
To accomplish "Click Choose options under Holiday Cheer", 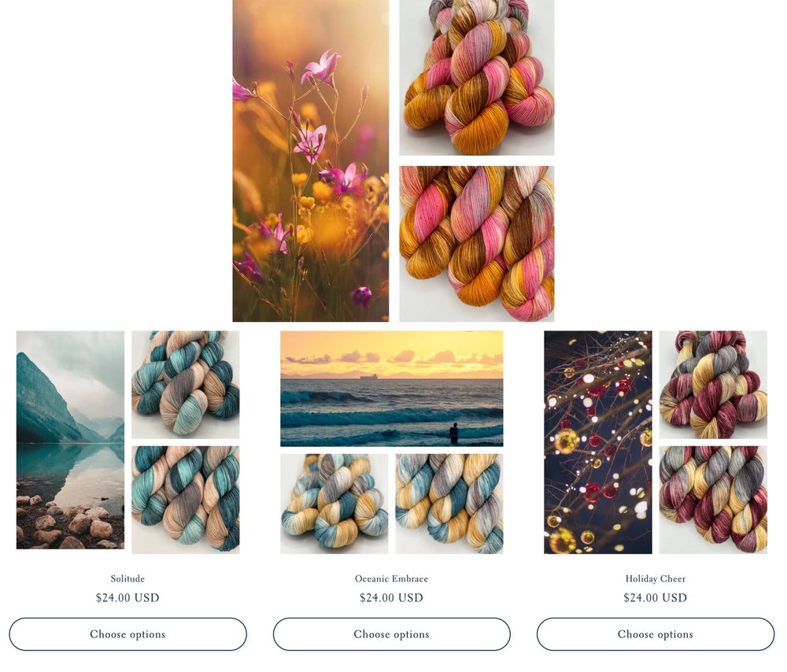I will click(655, 634).
